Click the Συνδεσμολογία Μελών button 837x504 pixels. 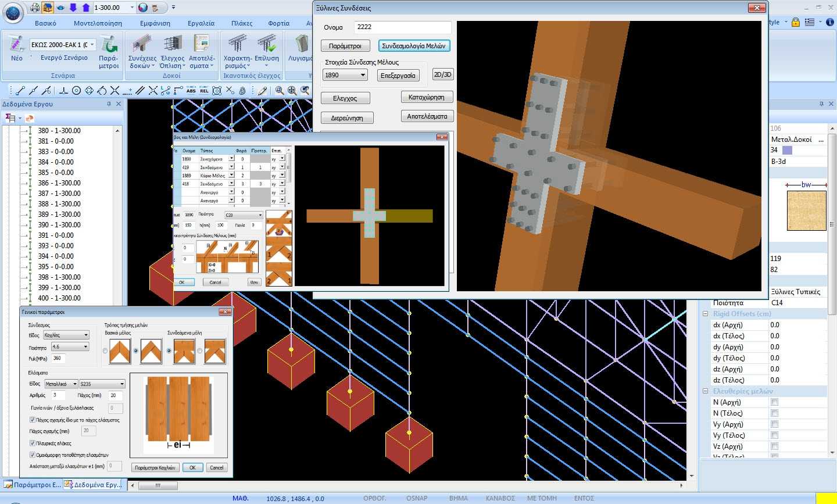coord(413,46)
